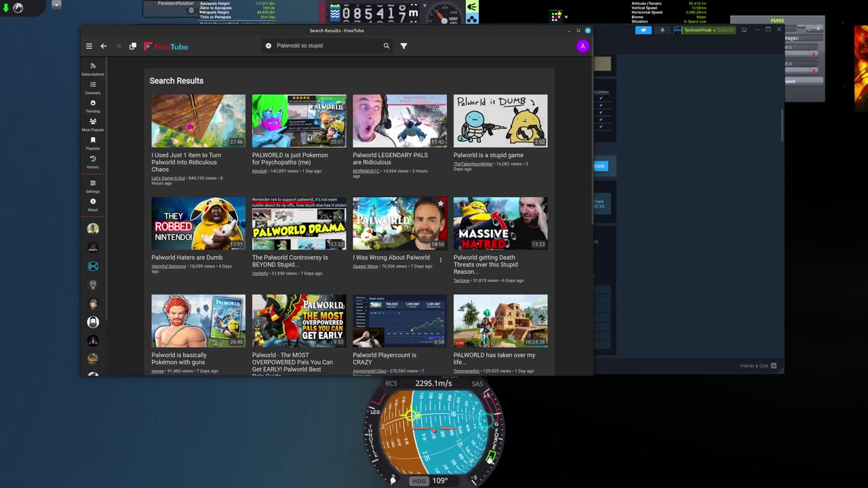Toggle first Subtitles checkmark in Steam window
The height and width of the screenshot is (488, 868).
pyautogui.click(x=601, y=98)
